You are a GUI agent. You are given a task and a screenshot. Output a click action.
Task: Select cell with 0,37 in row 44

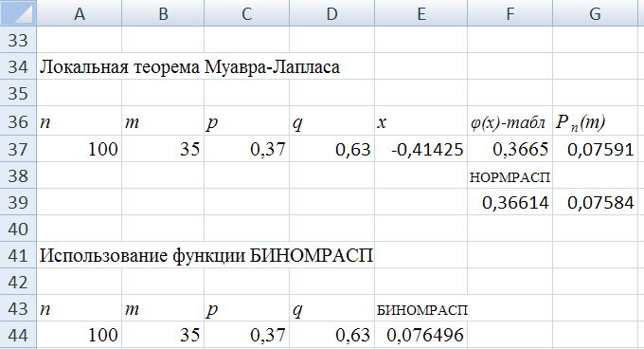pyautogui.click(x=247, y=335)
